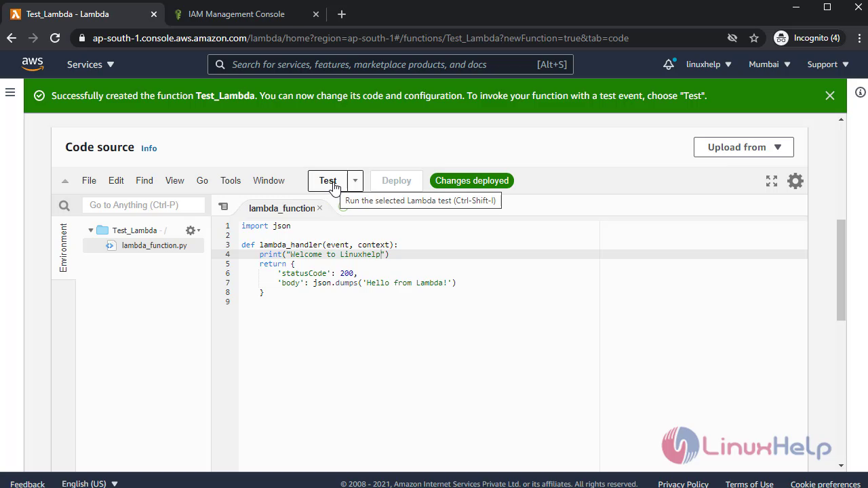This screenshot has height=488, width=868.
Task: Bookmark this page with star icon
Action: click(x=754, y=38)
